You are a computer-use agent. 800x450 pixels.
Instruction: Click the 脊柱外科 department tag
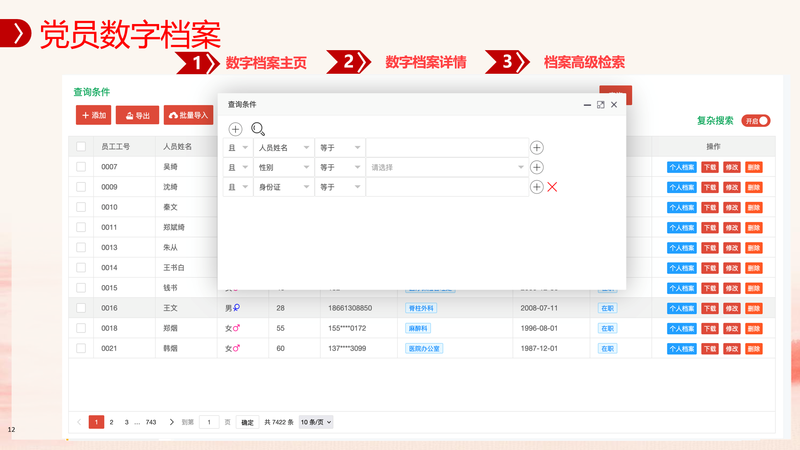[421, 308]
